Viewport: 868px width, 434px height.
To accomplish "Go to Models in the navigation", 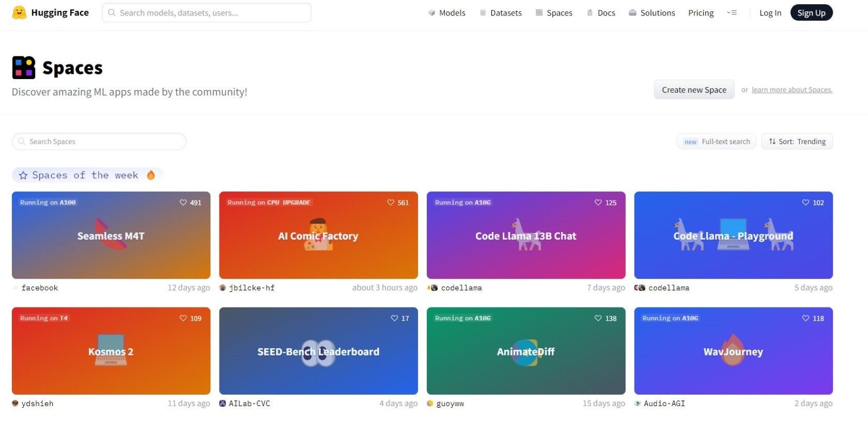I will pos(447,13).
